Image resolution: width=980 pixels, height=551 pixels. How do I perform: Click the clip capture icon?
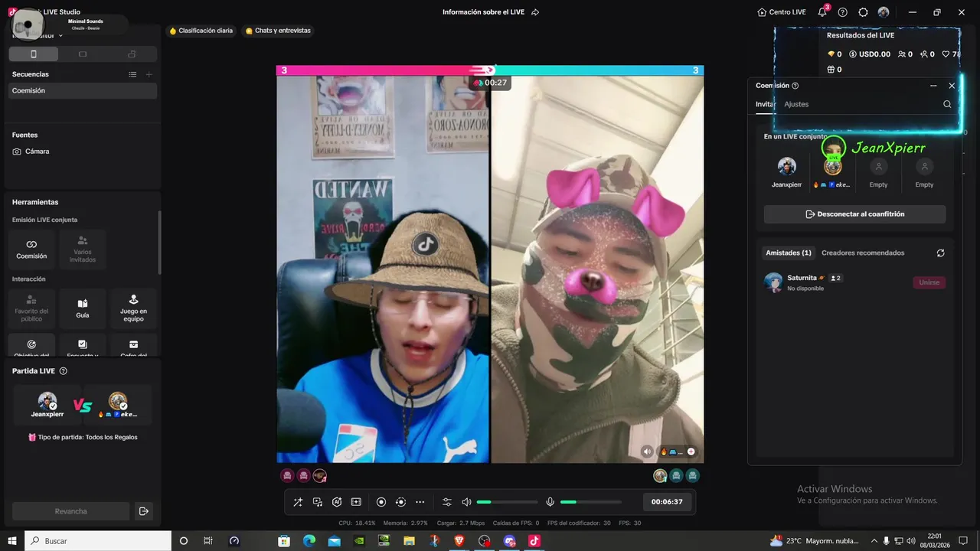356,502
